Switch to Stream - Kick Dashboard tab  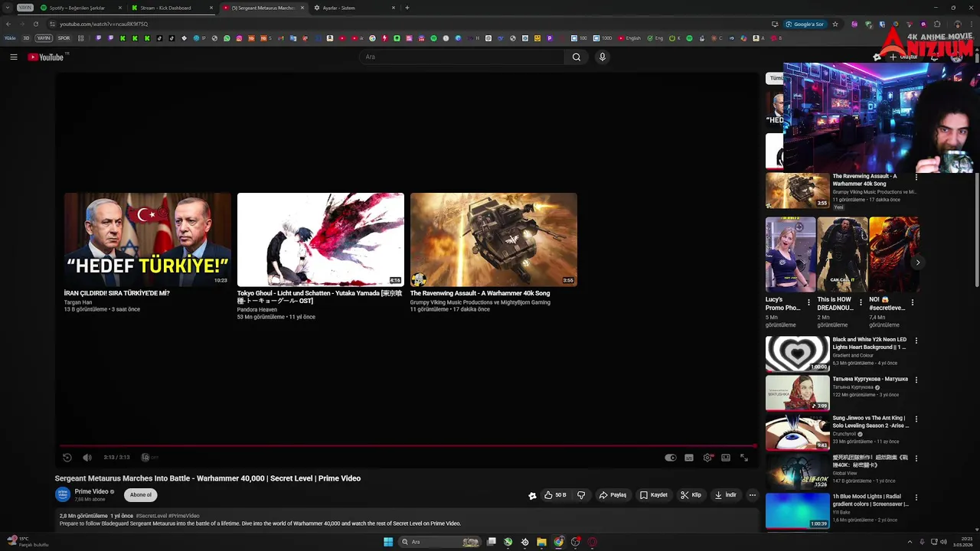[170, 8]
